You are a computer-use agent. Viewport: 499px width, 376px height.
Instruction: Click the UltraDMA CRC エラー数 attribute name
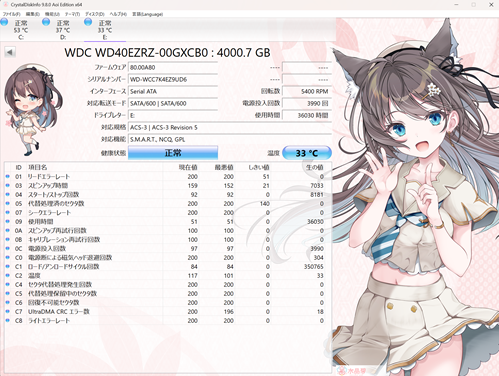[59, 311]
